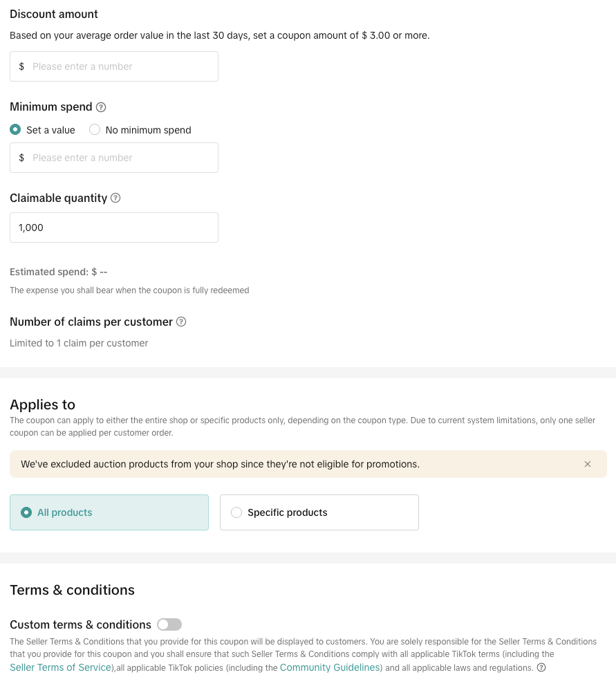The width and height of the screenshot is (616, 686).
Task: Click the Minimum spend help icon
Action: [101, 107]
